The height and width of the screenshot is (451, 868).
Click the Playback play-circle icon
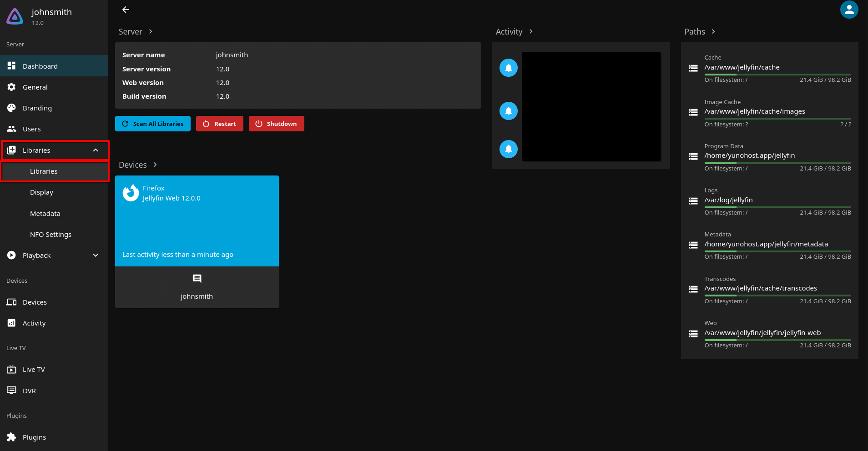pos(11,256)
